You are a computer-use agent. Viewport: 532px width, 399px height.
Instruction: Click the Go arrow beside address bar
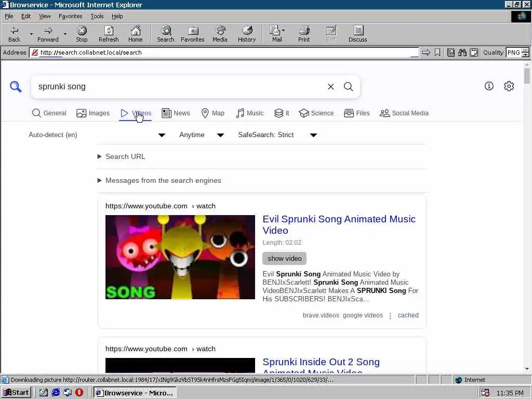(x=426, y=52)
